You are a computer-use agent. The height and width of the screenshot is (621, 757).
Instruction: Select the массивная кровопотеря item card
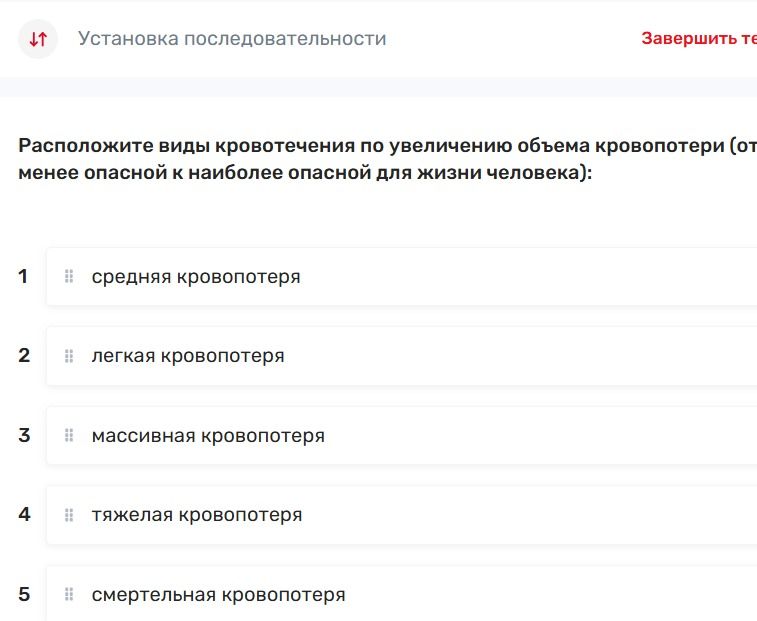[x=402, y=435]
